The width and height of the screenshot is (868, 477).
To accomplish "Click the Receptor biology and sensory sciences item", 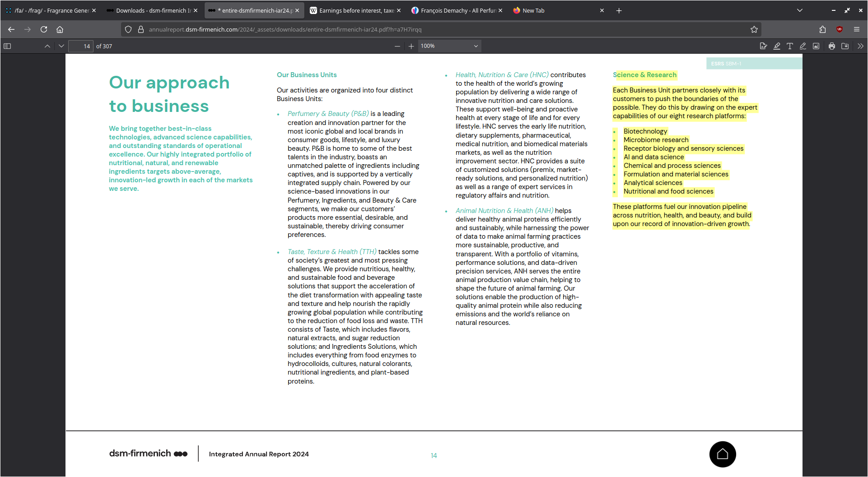I will click(683, 148).
